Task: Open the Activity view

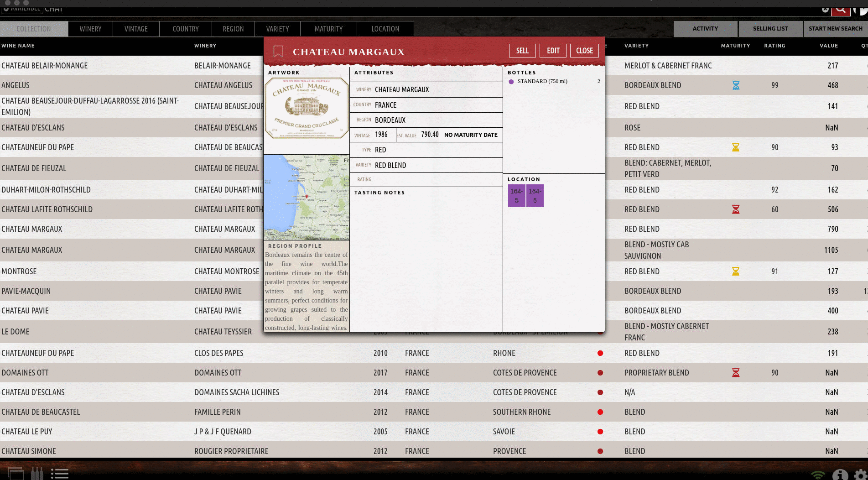Action: coord(705,29)
